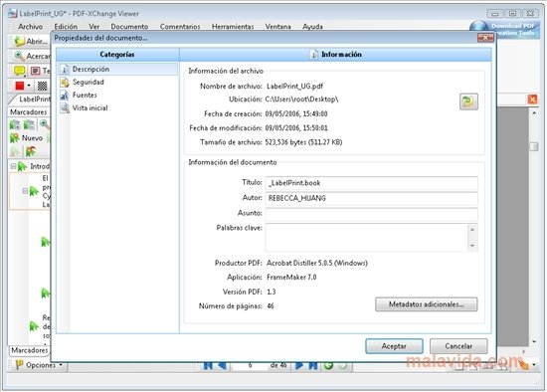Viewport: 547px width, 392px height.
Task: Close the Propiedades del documento dialog
Action: 485,38
